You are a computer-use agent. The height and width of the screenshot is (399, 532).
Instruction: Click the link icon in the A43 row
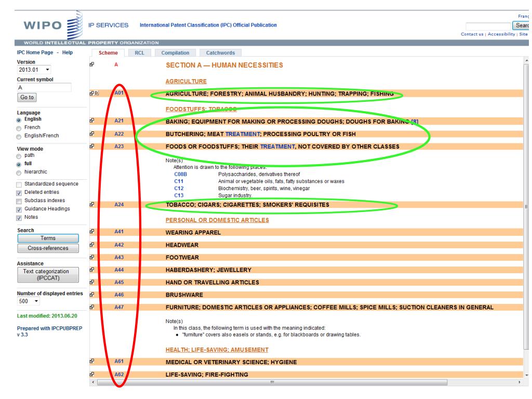tap(91, 257)
